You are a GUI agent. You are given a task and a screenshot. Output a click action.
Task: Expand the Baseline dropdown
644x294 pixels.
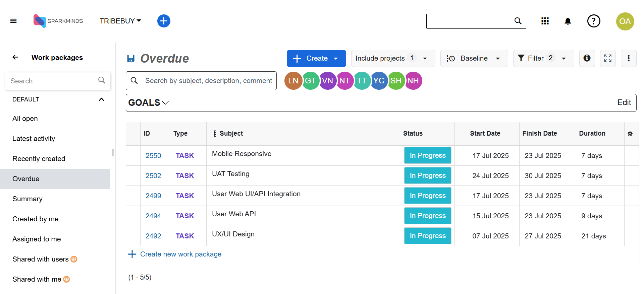[x=474, y=58]
